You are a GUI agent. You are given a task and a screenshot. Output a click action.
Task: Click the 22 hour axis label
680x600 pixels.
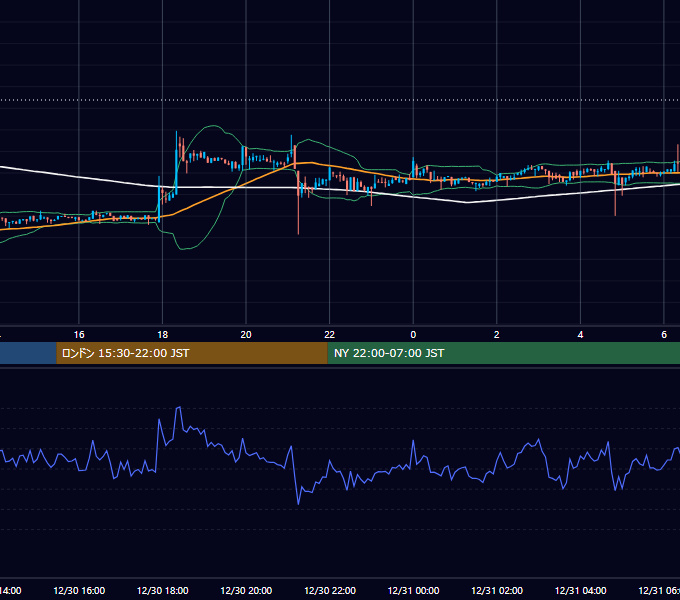click(330, 335)
